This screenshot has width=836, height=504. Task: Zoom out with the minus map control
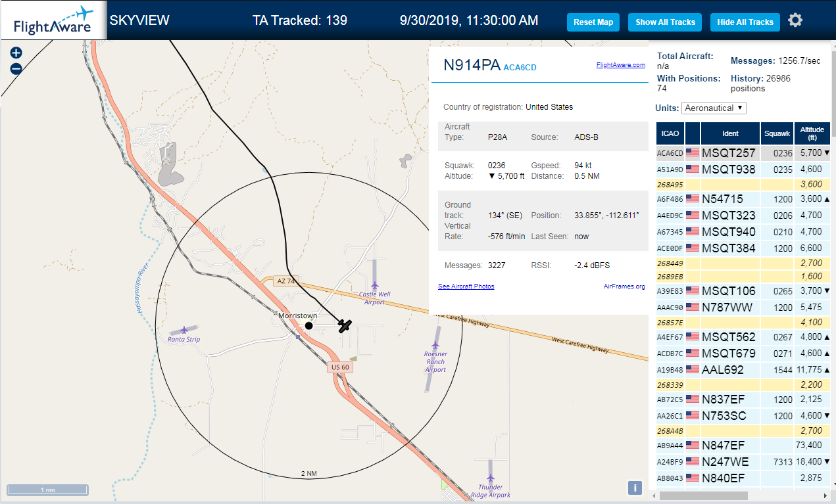pos(16,68)
